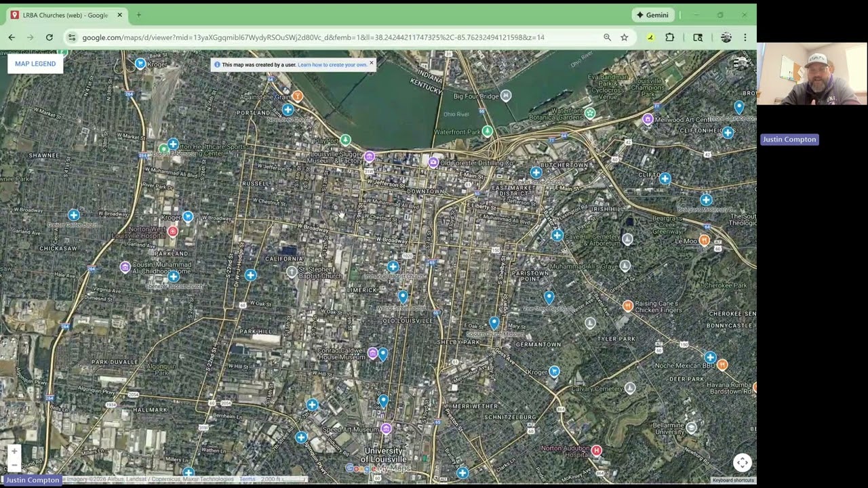Select the LRBA Churches (web) tab
The image size is (868, 488).
click(64, 15)
